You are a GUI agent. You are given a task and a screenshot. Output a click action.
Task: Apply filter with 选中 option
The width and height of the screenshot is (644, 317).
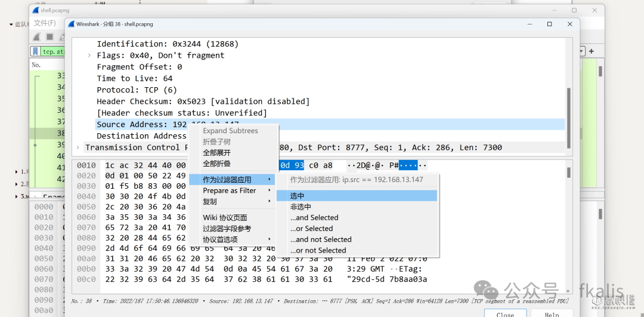pyautogui.click(x=357, y=196)
